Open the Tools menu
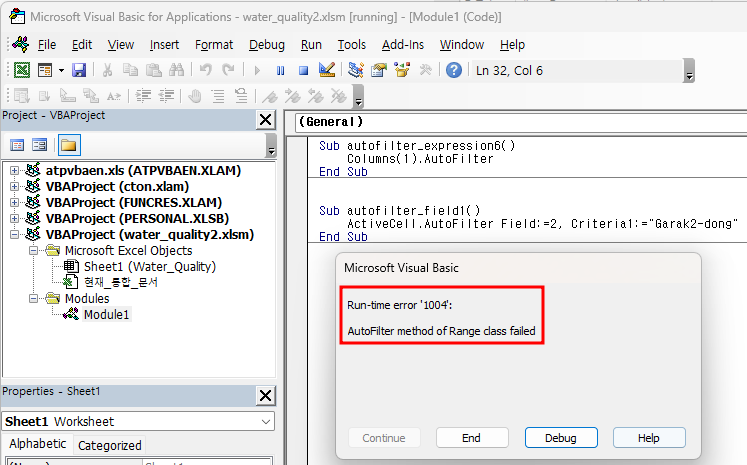The image size is (747, 465). (352, 45)
